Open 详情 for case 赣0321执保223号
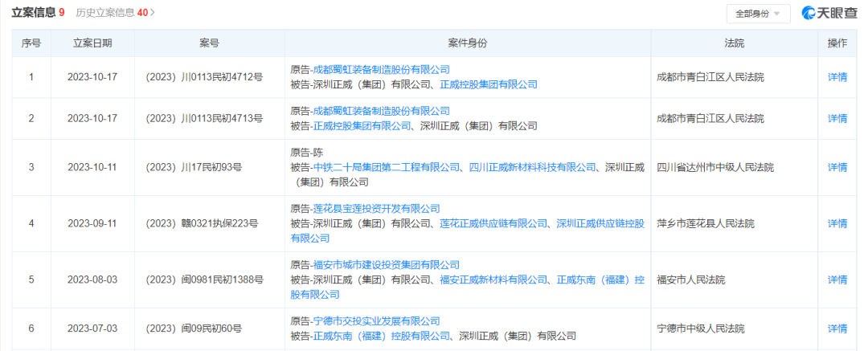The image size is (868, 351). coord(837,223)
